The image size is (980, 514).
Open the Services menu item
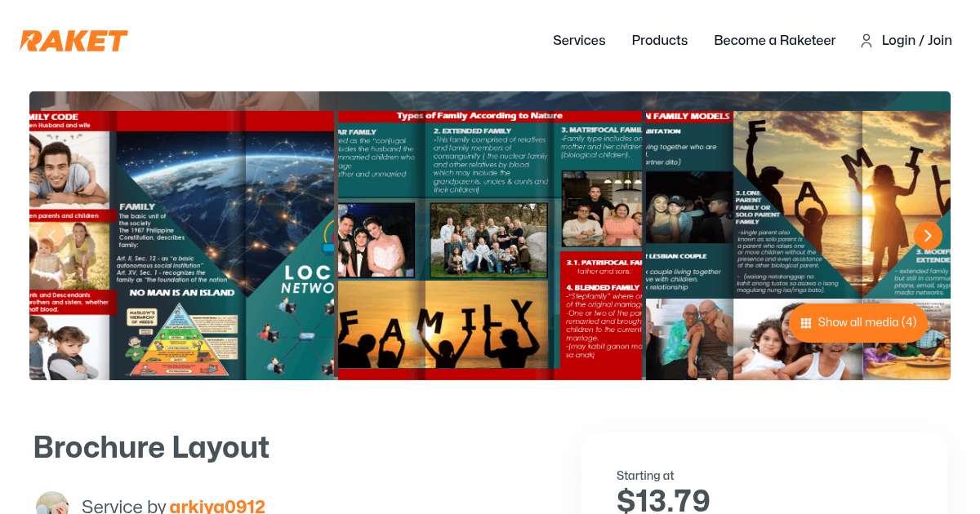579,41
